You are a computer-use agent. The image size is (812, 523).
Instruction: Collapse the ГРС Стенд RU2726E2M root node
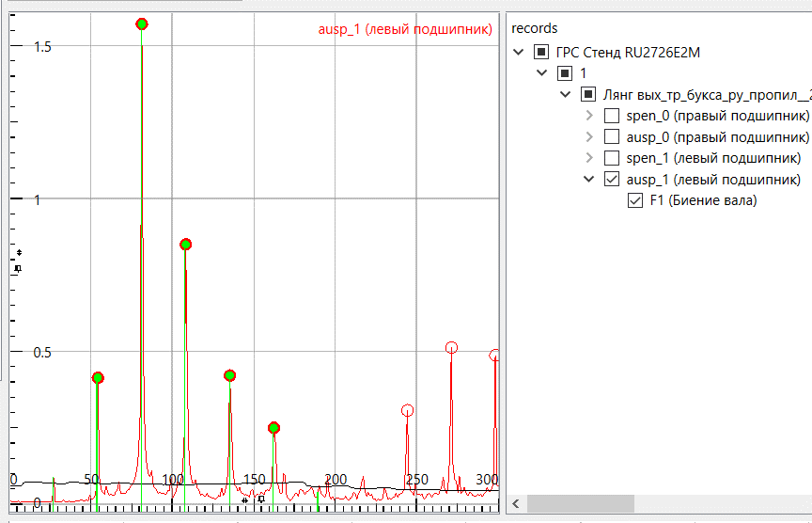point(519,53)
